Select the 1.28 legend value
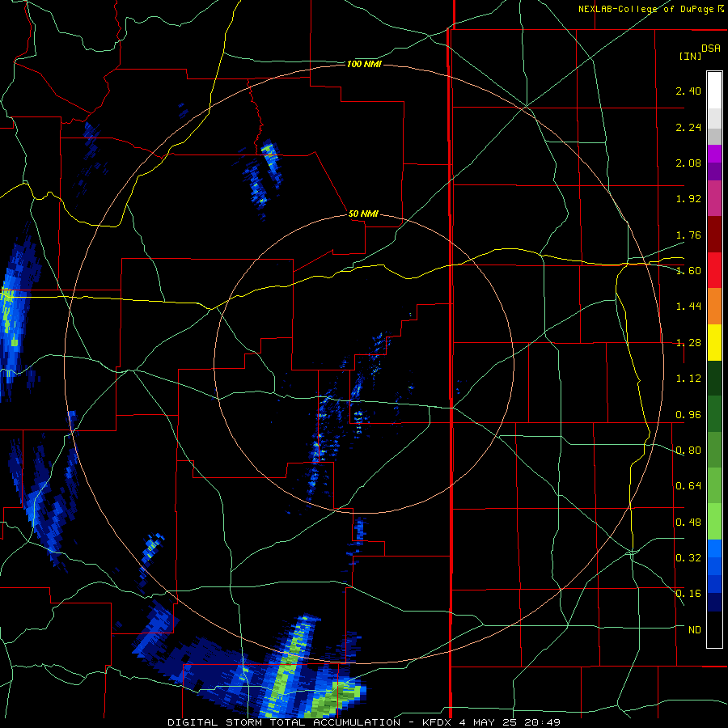 coord(688,343)
